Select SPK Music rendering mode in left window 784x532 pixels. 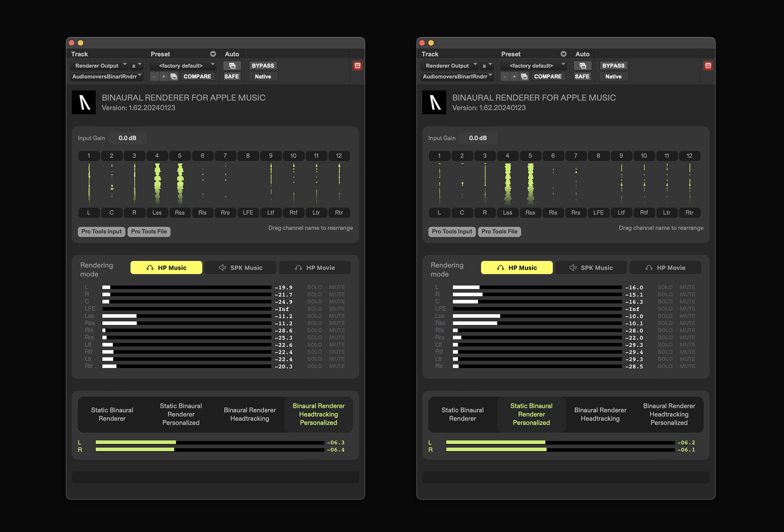241,268
